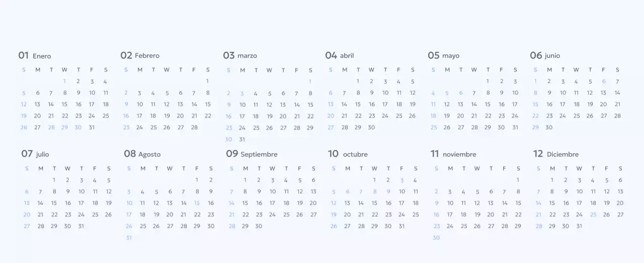The width and height of the screenshot is (644, 263).
Task: Pick day 9 in the octubre calendar
Action: 388,191
